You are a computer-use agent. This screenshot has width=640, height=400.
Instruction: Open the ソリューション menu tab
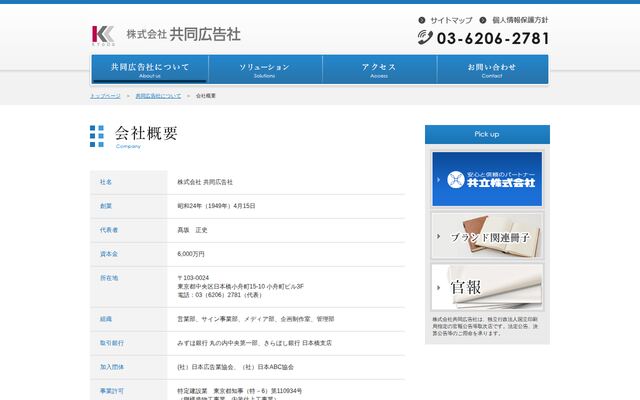264,69
